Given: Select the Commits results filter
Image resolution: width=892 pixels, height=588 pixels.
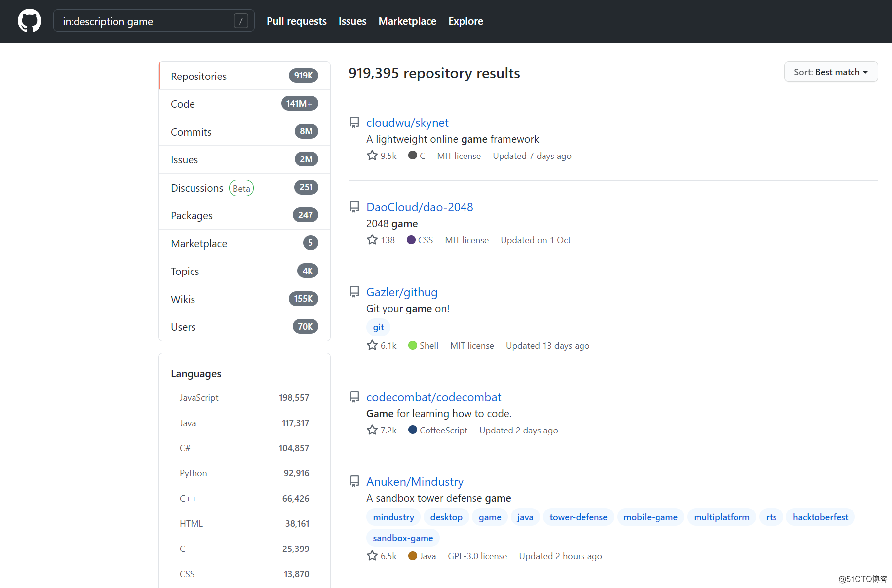Looking at the screenshot, I should pyautogui.click(x=244, y=132).
